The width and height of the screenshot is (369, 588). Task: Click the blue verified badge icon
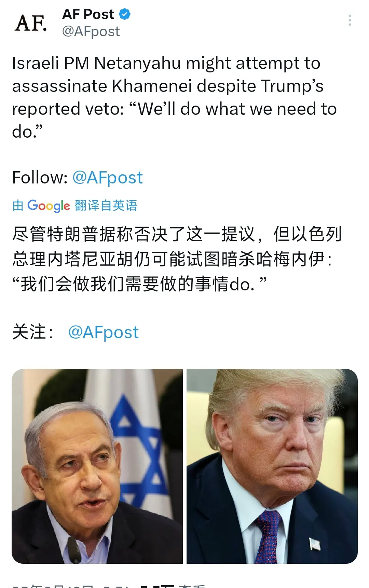click(125, 14)
